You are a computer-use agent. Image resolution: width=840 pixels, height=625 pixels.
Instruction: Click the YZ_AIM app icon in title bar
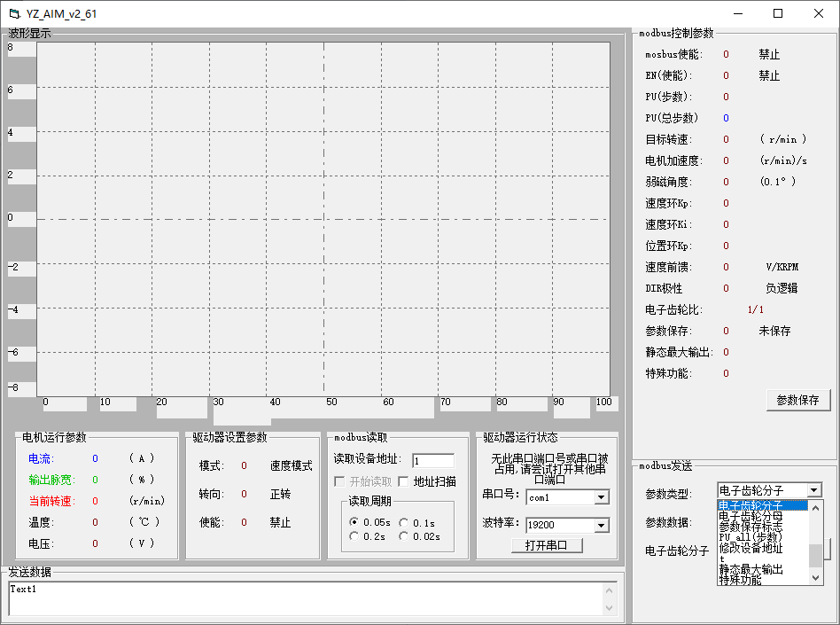coord(14,13)
